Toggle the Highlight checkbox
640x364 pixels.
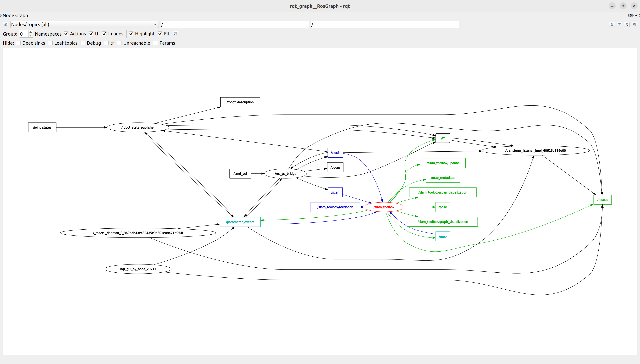click(131, 34)
